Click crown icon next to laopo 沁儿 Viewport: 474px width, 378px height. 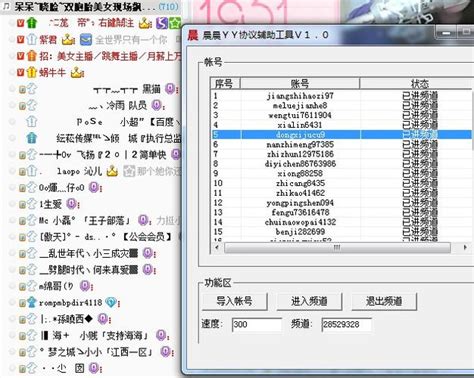(112, 171)
